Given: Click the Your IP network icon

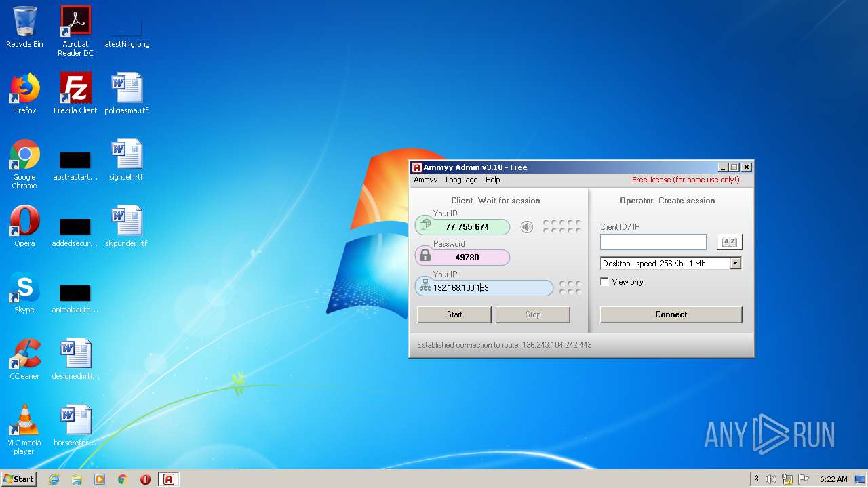Looking at the screenshot, I should click(x=425, y=287).
